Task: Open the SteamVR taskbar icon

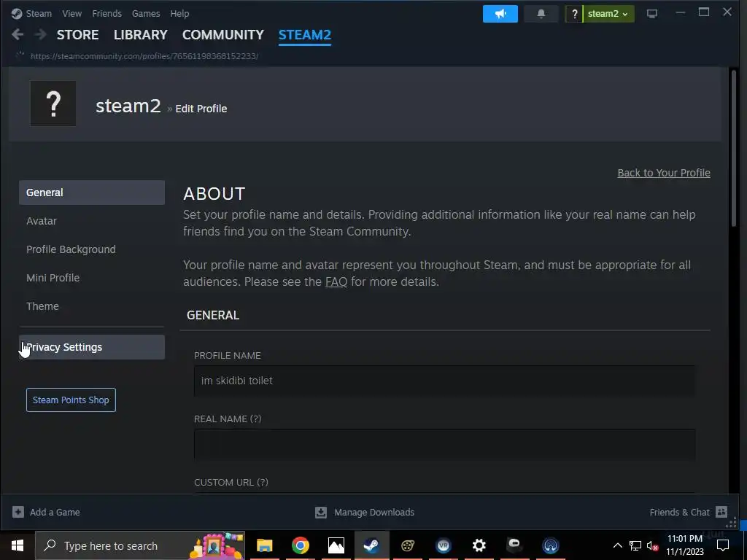Action: pos(443,545)
